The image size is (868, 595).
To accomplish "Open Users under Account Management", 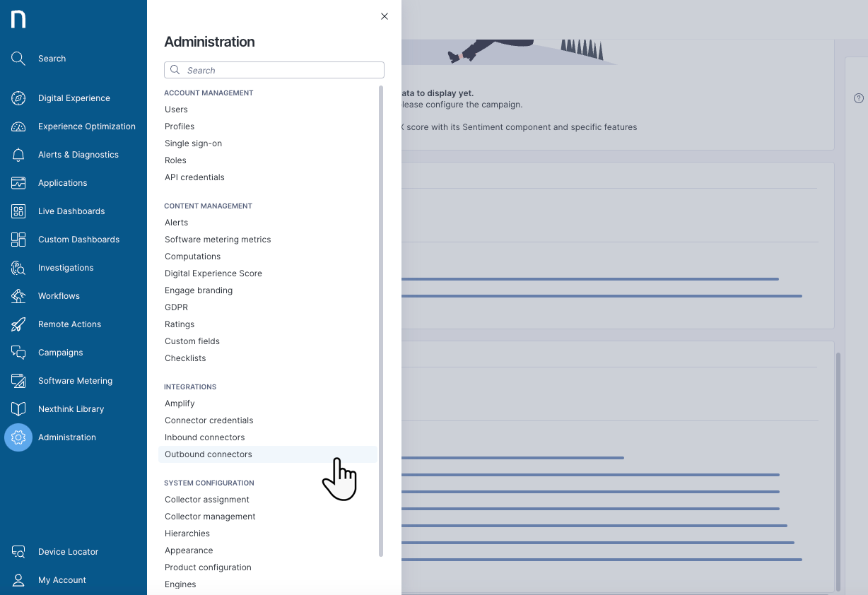I will [x=177, y=110].
